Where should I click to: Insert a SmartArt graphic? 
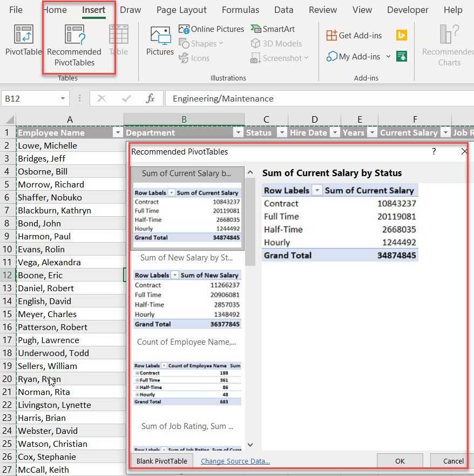click(273, 29)
